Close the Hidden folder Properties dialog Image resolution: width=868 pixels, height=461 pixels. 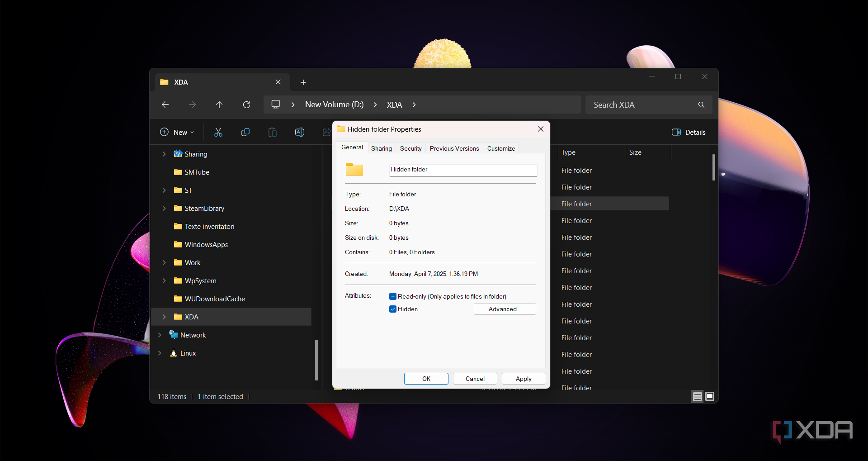coord(541,129)
